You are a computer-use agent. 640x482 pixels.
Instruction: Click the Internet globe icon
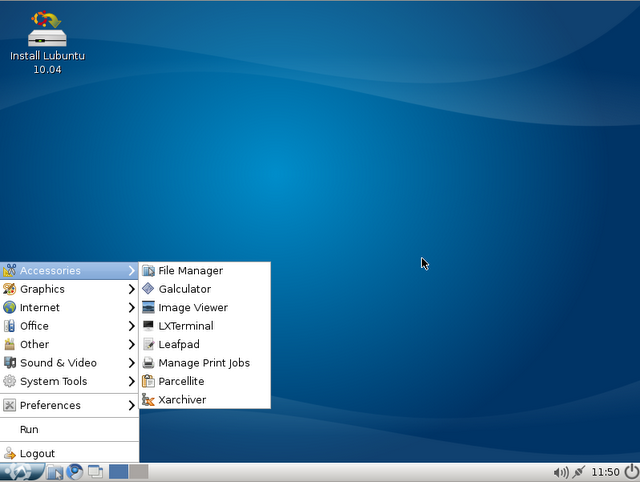point(9,307)
